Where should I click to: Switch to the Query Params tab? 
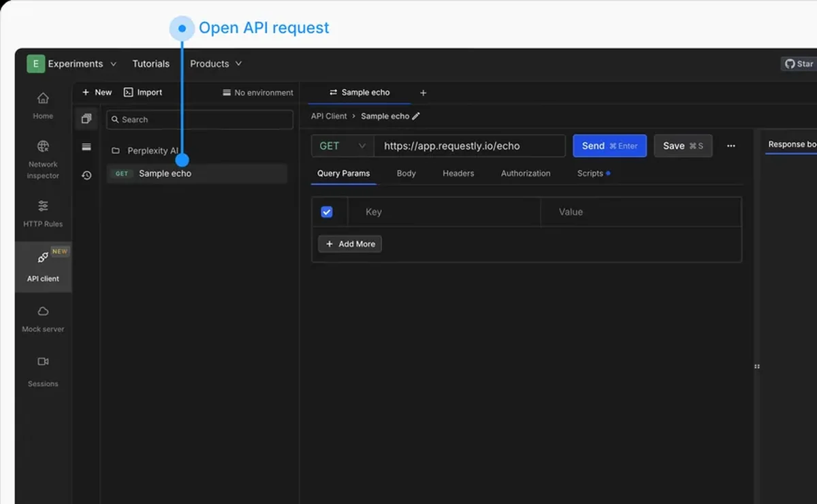click(x=344, y=173)
